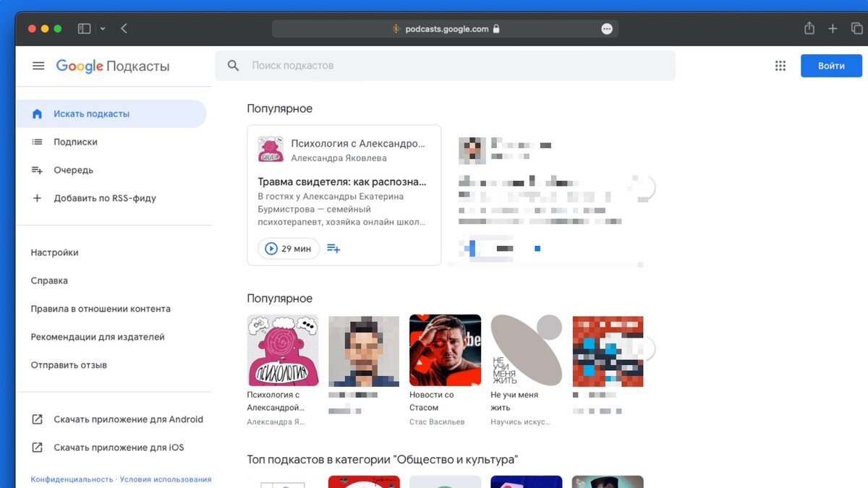Open the pink Психология podcast cover
868x488 pixels.
pos(283,351)
